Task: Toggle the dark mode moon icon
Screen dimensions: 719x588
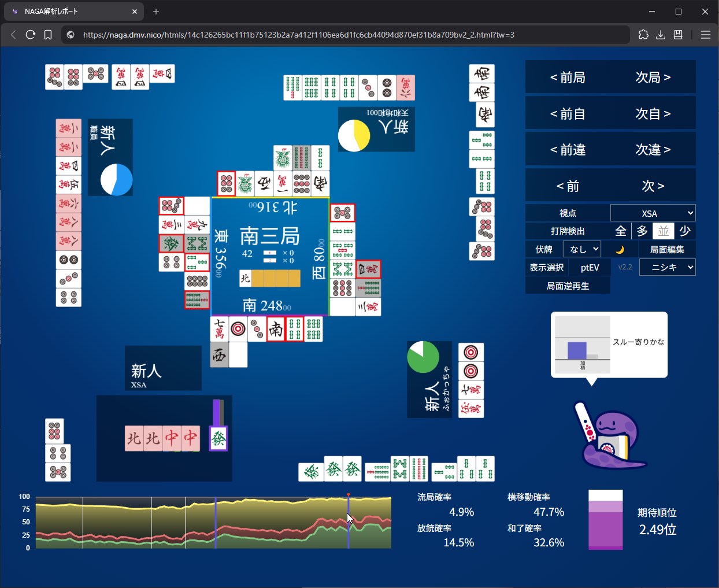Action: pos(620,250)
